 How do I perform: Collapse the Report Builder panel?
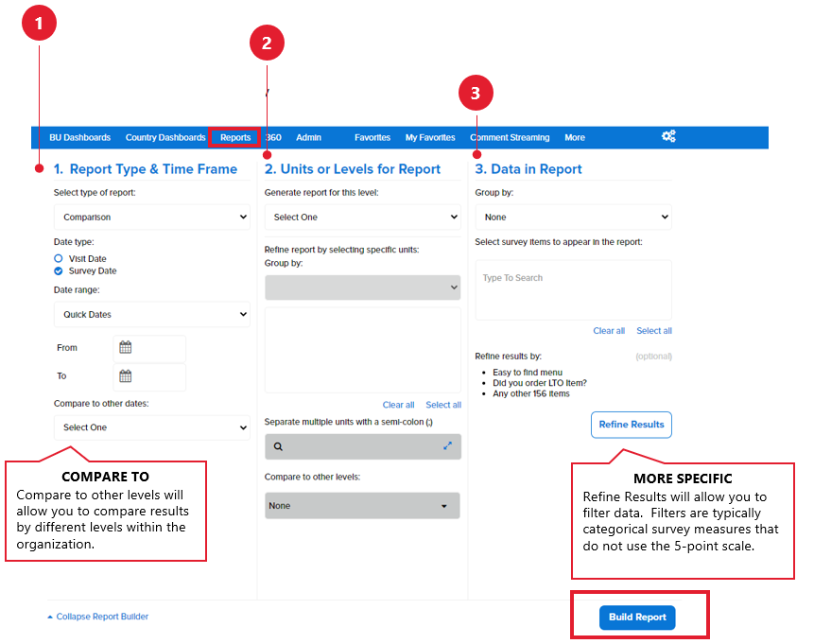tap(97, 617)
